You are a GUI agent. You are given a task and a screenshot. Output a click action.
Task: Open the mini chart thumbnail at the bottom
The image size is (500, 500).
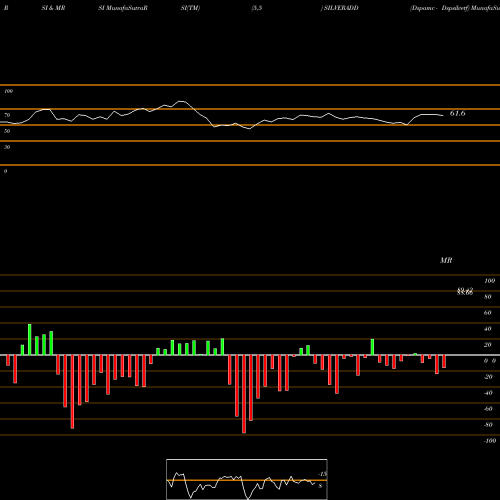(247, 479)
